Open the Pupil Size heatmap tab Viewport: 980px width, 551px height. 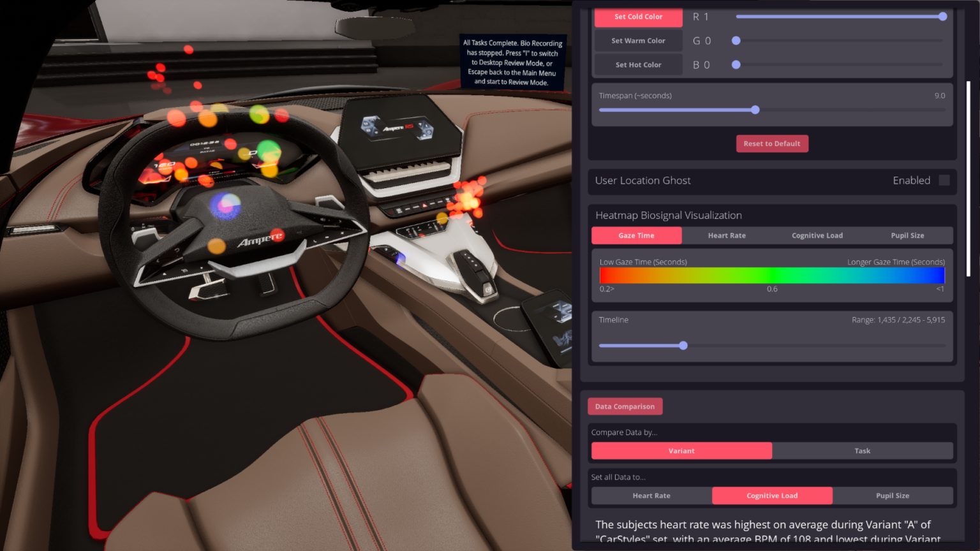click(x=907, y=235)
